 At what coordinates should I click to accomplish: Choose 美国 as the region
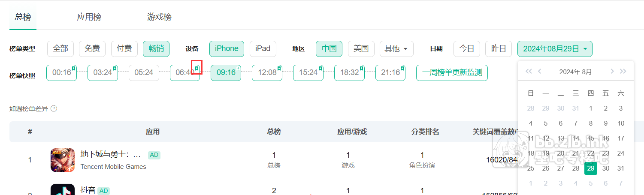tap(361, 49)
